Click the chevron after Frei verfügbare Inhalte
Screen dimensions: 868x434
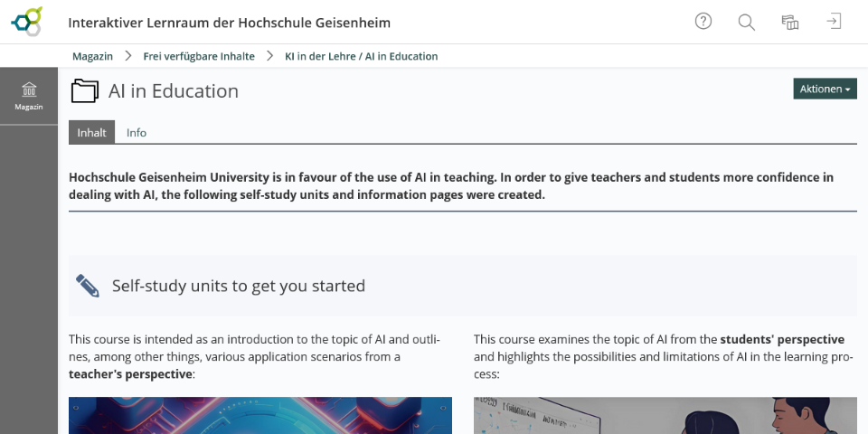tap(269, 56)
